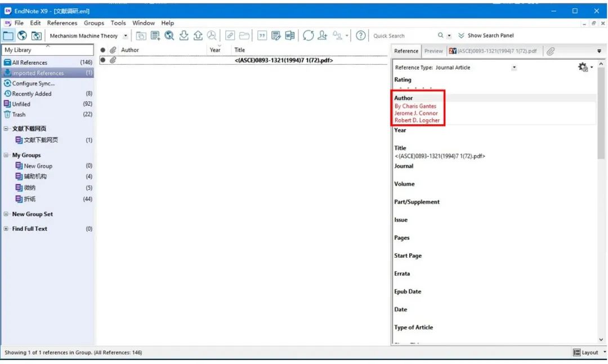The width and height of the screenshot is (608, 364).
Task: Click the Export references icon
Action: [x=198, y=35]
